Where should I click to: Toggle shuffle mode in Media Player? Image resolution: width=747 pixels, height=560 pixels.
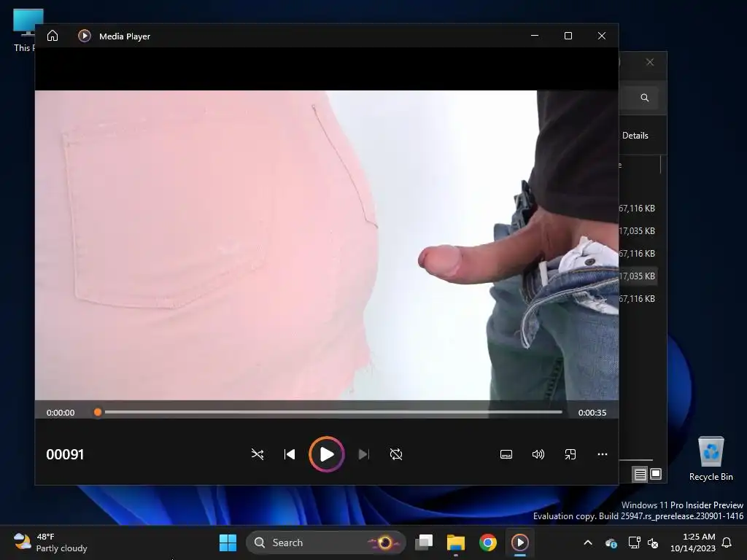click(x=258, y=454)
